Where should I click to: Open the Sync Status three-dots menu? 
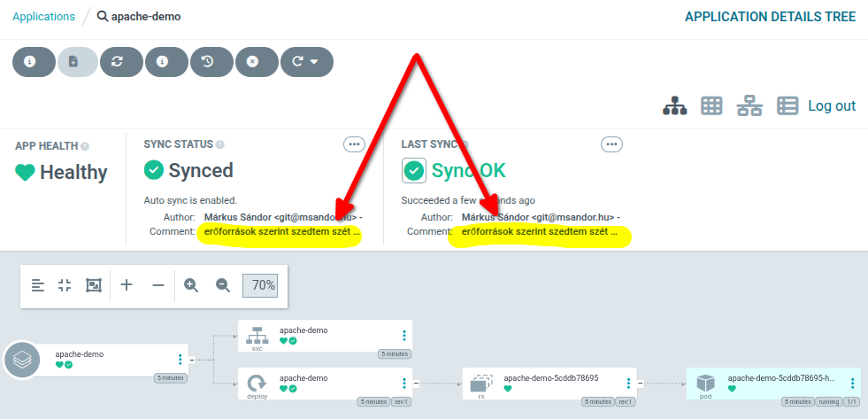354,144
